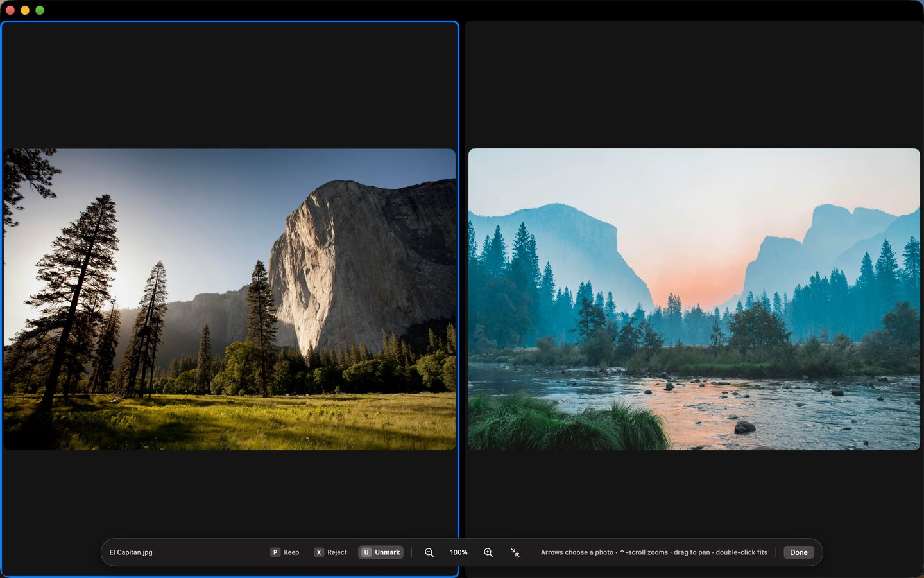
Task: Unmark the selected photo
Action: click(x=381, y=552)
